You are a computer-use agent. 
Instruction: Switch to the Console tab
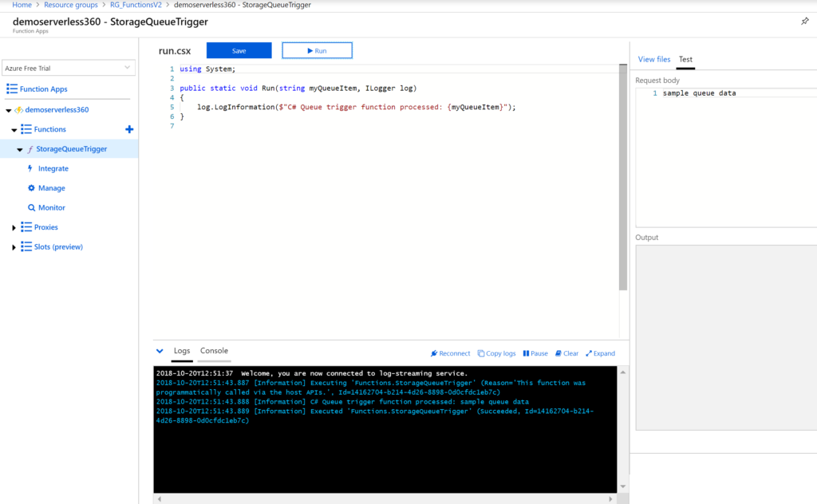point(214,351)
